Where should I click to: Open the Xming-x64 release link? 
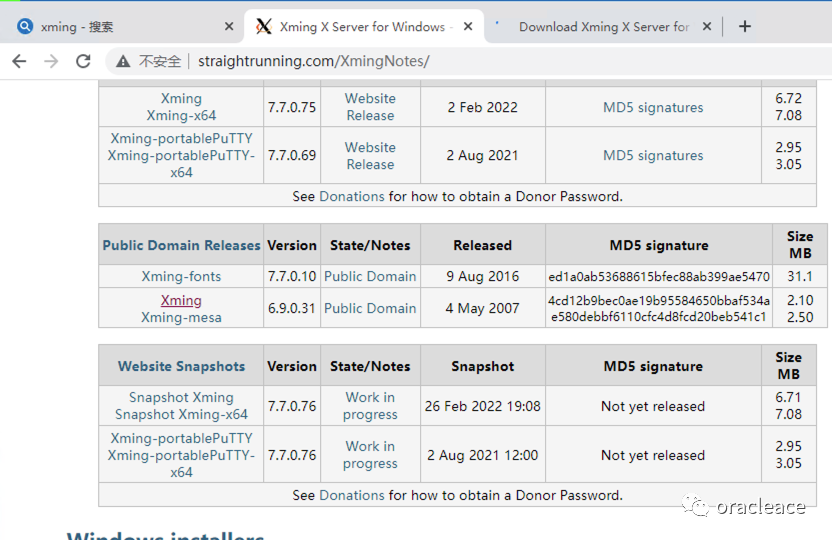click(x=181, y=116)
